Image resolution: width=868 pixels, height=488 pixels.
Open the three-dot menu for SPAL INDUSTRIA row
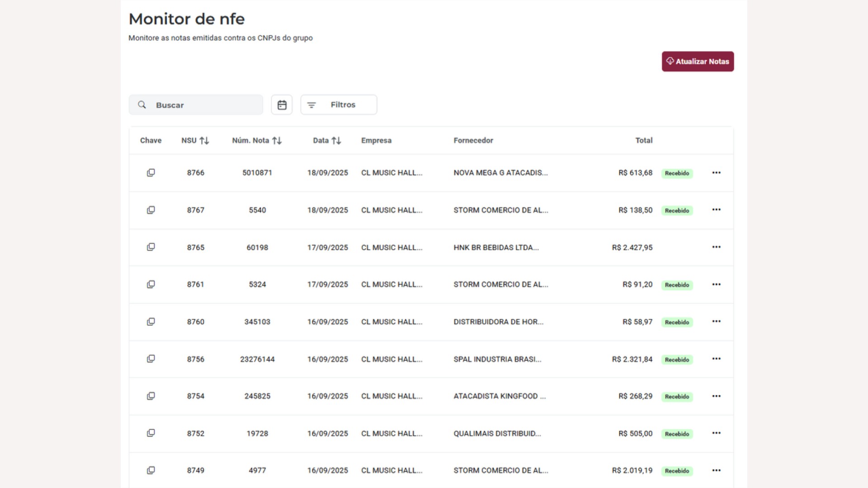(716, 359)
